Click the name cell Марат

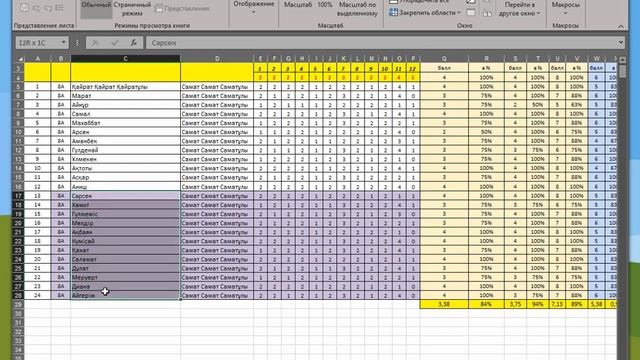click(125, 96)
